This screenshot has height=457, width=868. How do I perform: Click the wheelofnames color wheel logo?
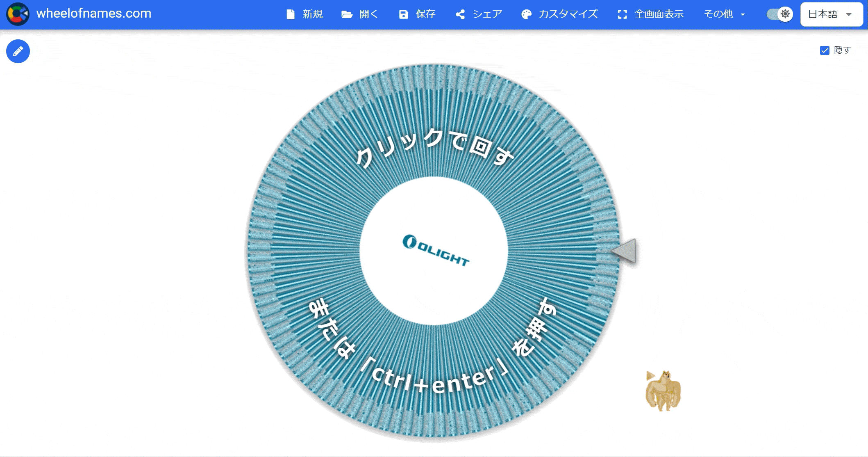18,14
